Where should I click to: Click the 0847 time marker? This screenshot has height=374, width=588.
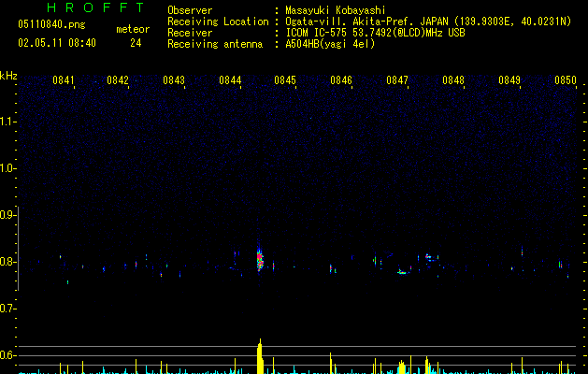click(x=397, y=80)
